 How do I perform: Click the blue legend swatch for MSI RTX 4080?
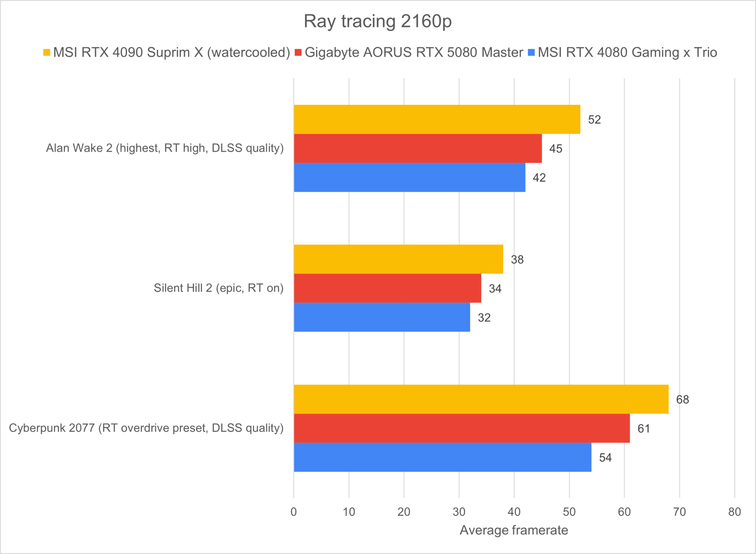(531, 53)
